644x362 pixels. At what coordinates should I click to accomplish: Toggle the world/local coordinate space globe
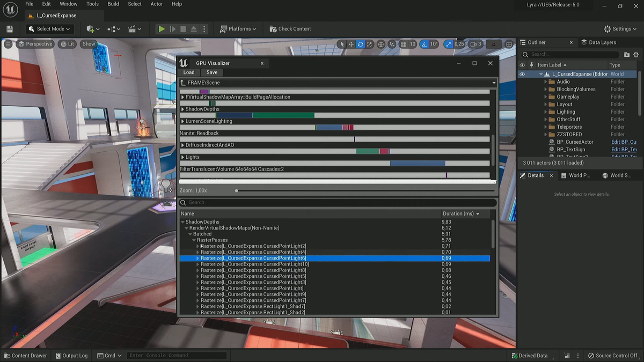pos(381,44)
